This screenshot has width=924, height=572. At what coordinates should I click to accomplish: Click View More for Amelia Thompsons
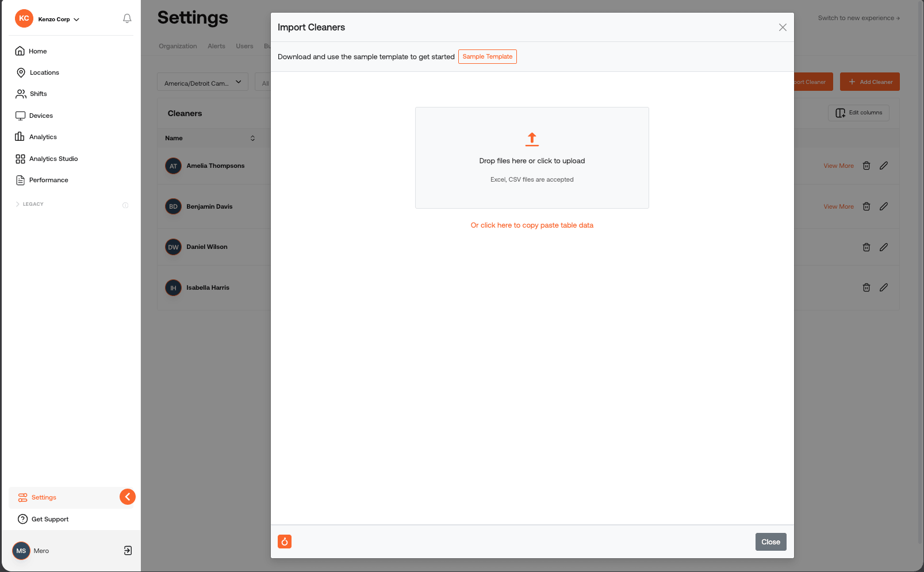[838, 166]
